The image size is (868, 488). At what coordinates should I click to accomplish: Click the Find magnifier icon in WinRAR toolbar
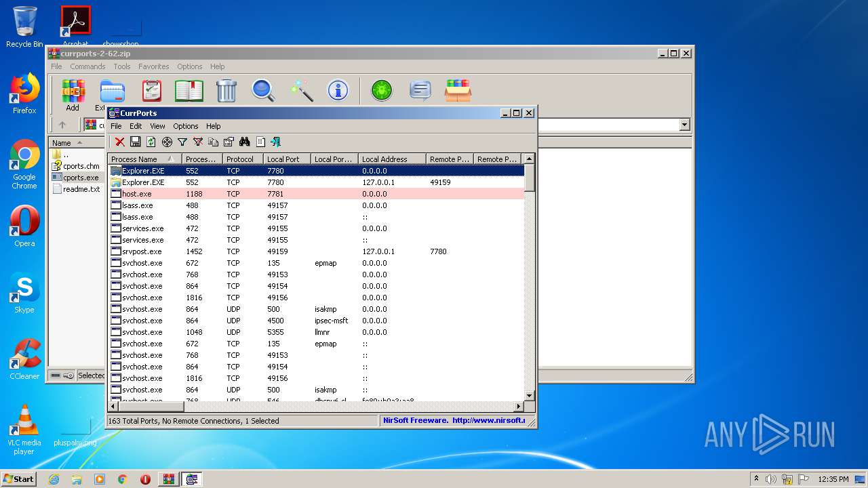click(x=263, y=90)
